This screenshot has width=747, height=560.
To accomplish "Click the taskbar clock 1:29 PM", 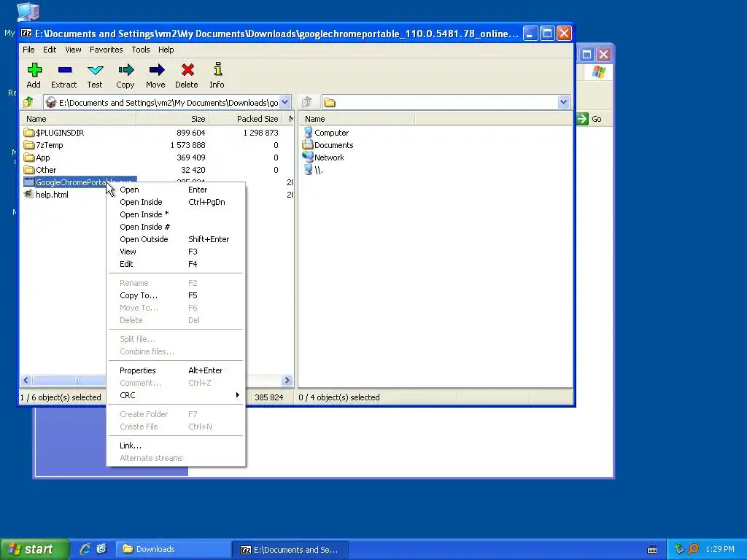I will (x=720, y=549).
